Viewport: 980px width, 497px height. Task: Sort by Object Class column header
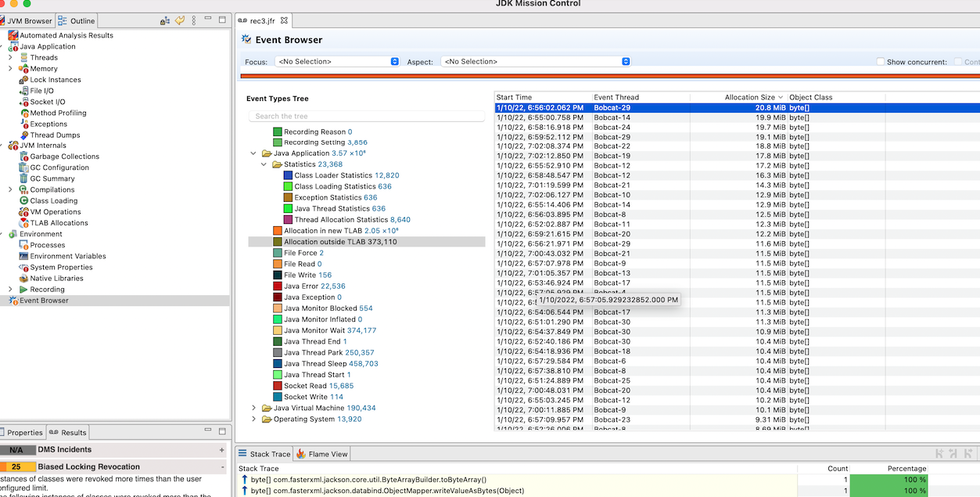(x=835, y=97)
